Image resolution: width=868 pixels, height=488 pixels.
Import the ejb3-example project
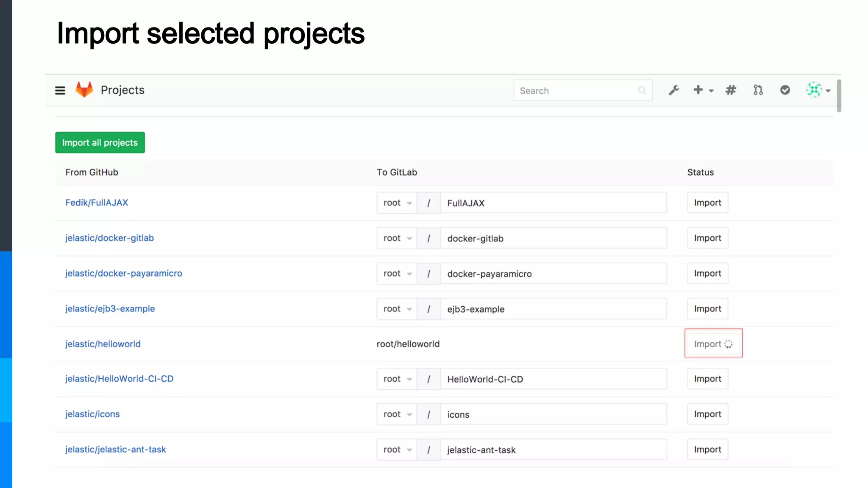click(x=707, y=309)
